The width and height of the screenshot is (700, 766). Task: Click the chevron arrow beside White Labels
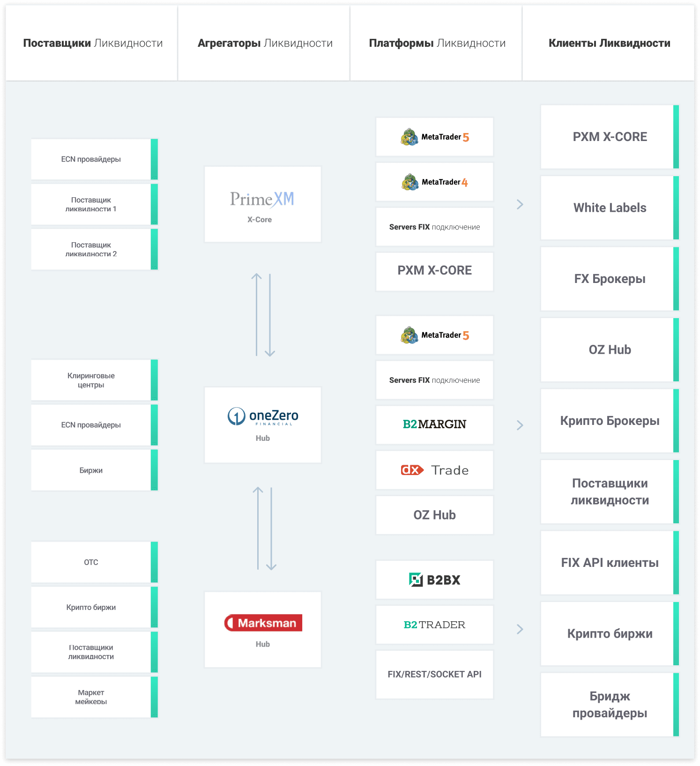520,204
